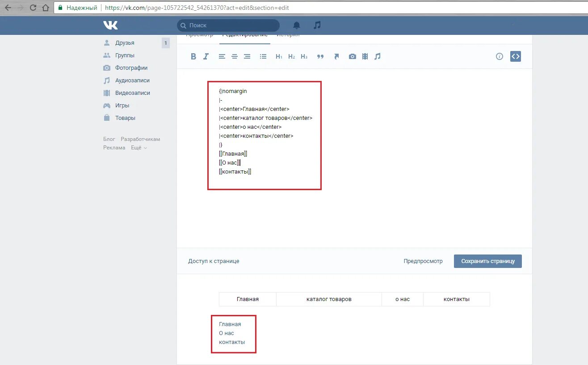Image resolution: width=588 pixels, height=365 pixels.
Task: Open wiki markup help info icon
Action: pyautogui.click(x=500, y=56)
